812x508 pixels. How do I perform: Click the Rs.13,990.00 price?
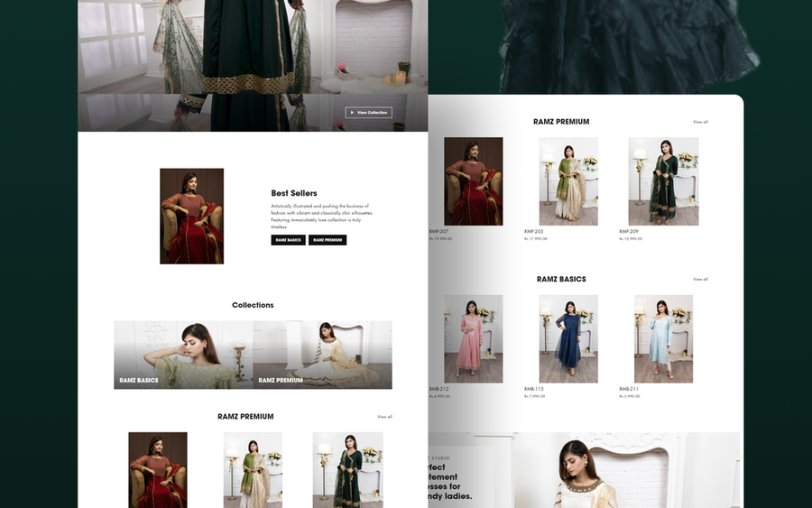[631, 239]
